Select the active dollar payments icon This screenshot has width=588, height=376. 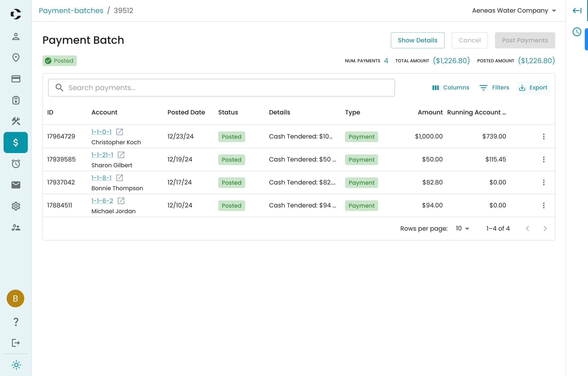(x=16, y=142)
